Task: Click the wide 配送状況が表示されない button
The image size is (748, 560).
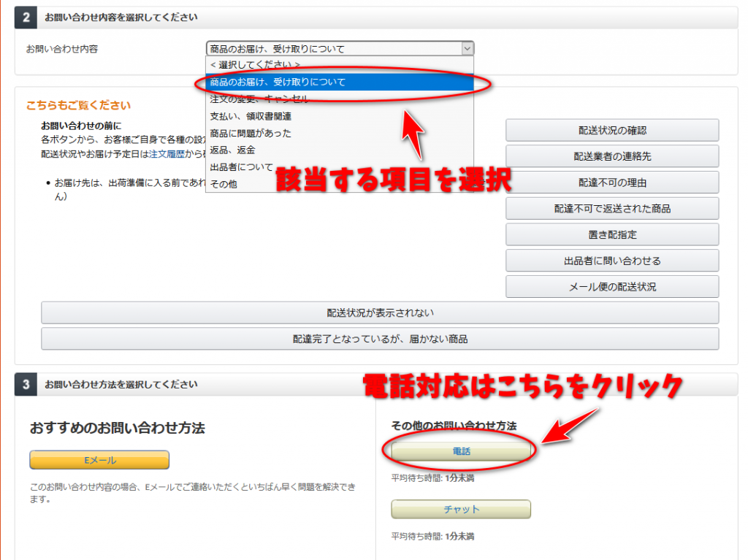Action: click(x=380, y=313)
